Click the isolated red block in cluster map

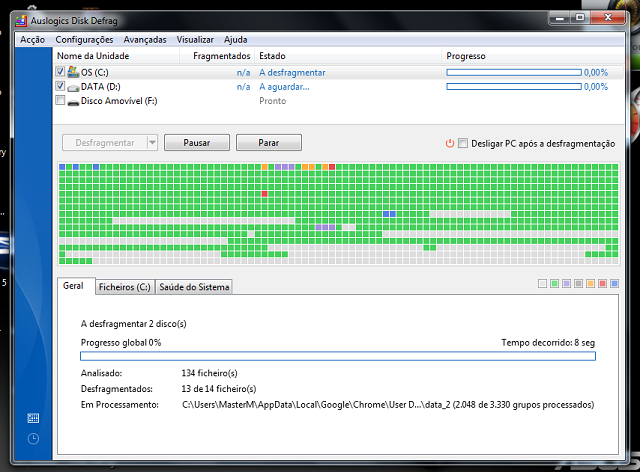point(264,194)
